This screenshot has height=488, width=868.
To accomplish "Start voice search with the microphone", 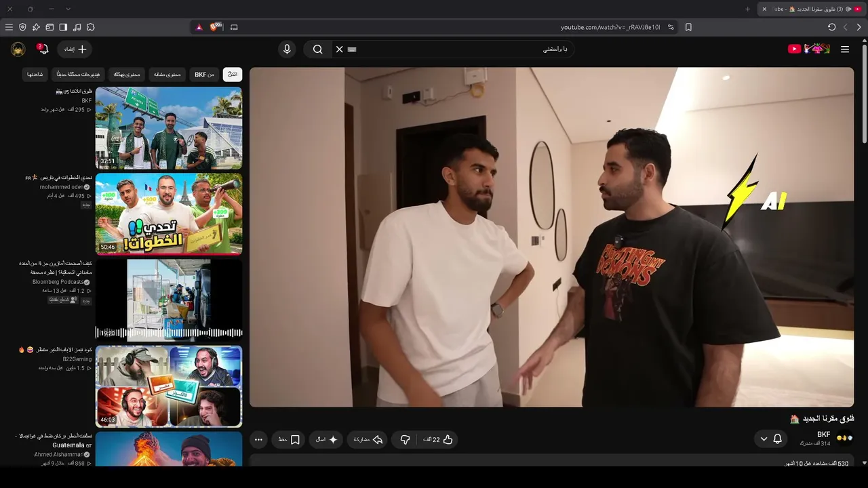I will 287,49.
